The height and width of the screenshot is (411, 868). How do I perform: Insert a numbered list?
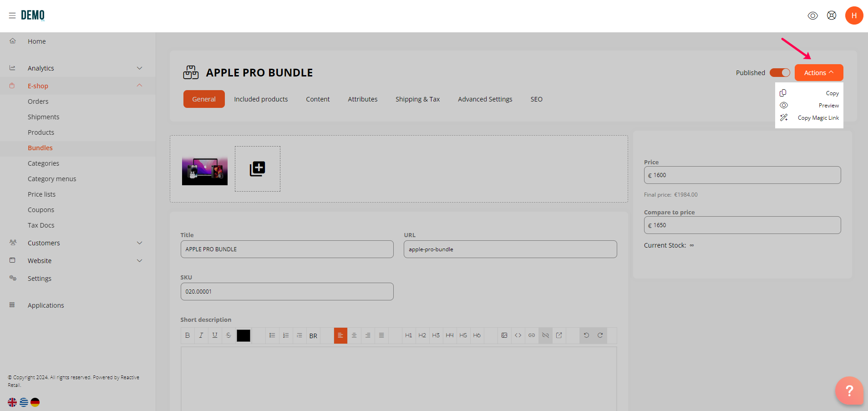pos(286,335)
